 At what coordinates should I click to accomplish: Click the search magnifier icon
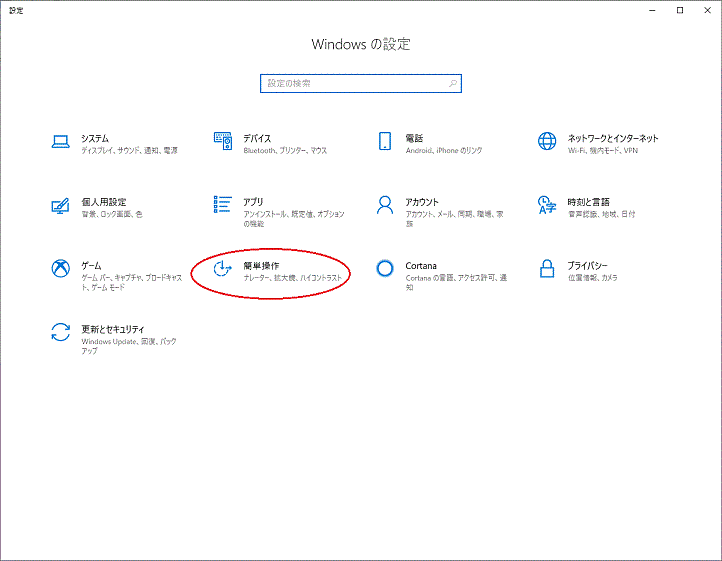click(453, 83)
